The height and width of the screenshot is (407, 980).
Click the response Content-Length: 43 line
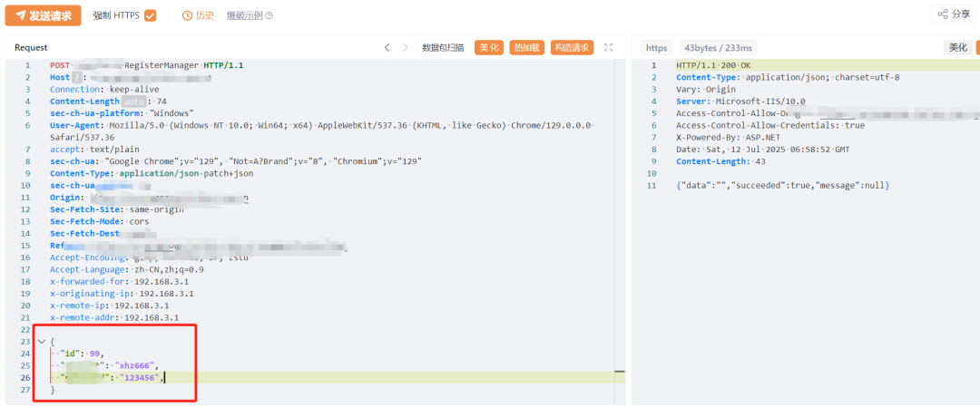pos(721,161)
